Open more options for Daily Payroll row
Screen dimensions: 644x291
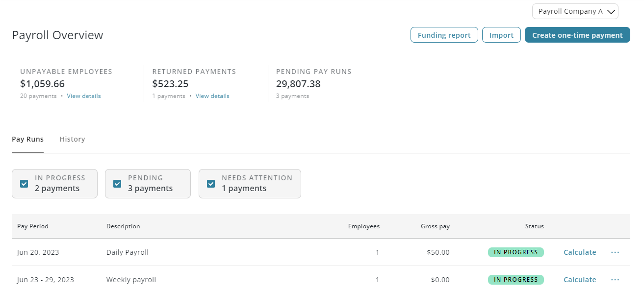pyautogui.click(x=615, y=252)
